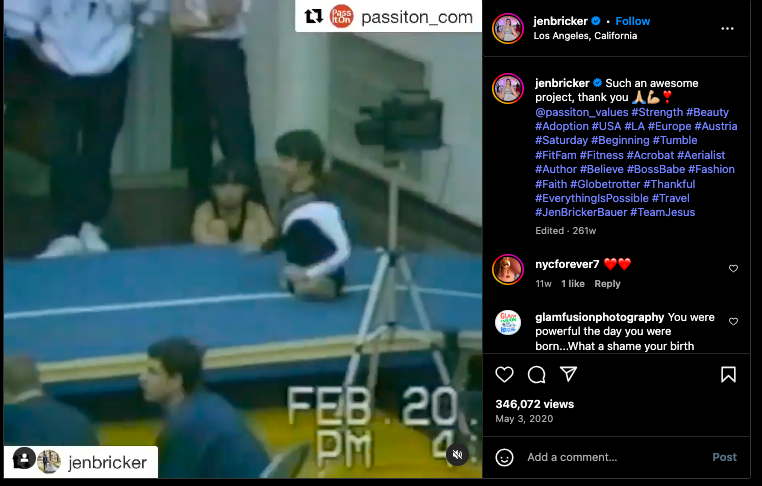View nycforever7 profile picture
Image resolution: width=762 pixels, height=486 pixels.
508,269
